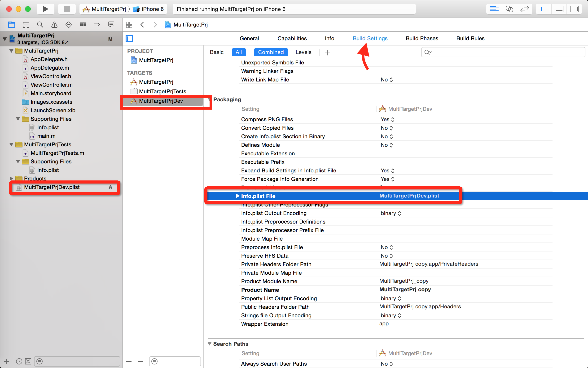Show only source-controlled files filter
The height and width of the screenshot is (368, 588).
28,361
